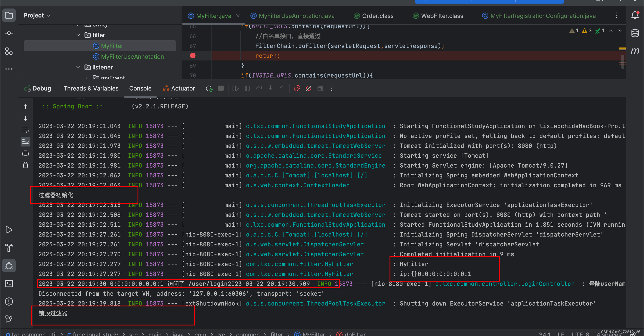Select MyFilterUseAnnotation in project tree
This screenshot has width=644, height=336.
[x=132, y=57]
